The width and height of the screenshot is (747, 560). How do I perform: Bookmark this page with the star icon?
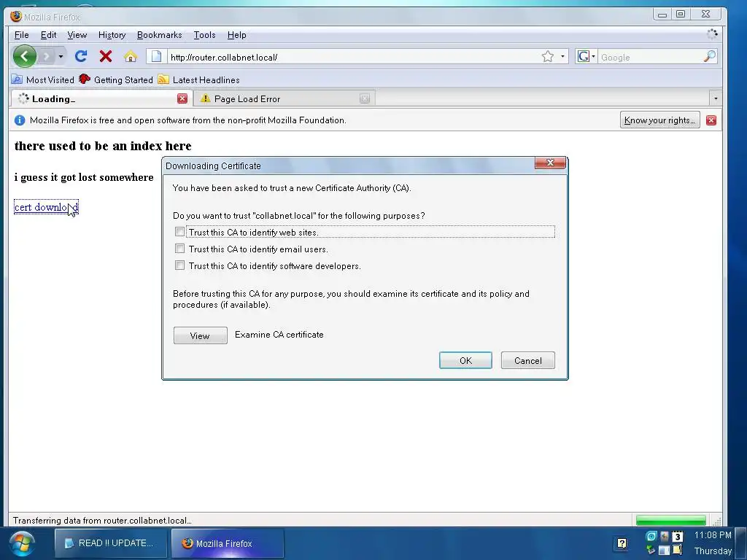tap(548, 57)
